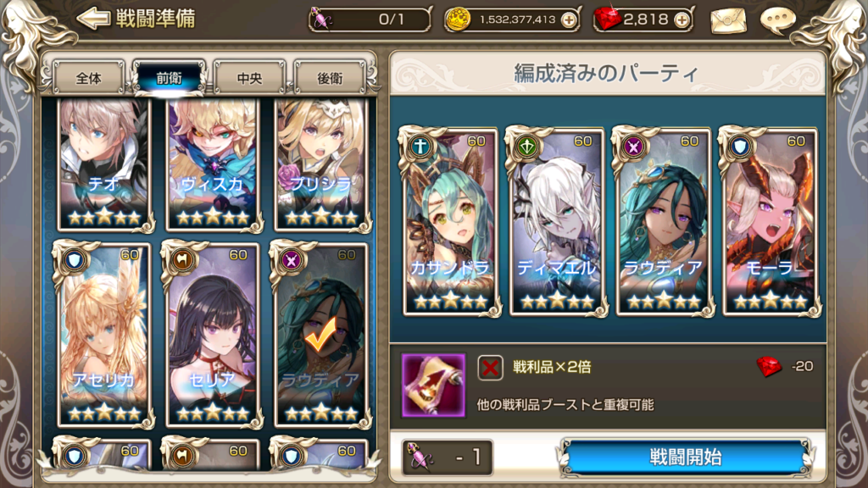This screenshot has width=868, height=488.
Task: Click the key counter in the top bar
Action: 370,20
